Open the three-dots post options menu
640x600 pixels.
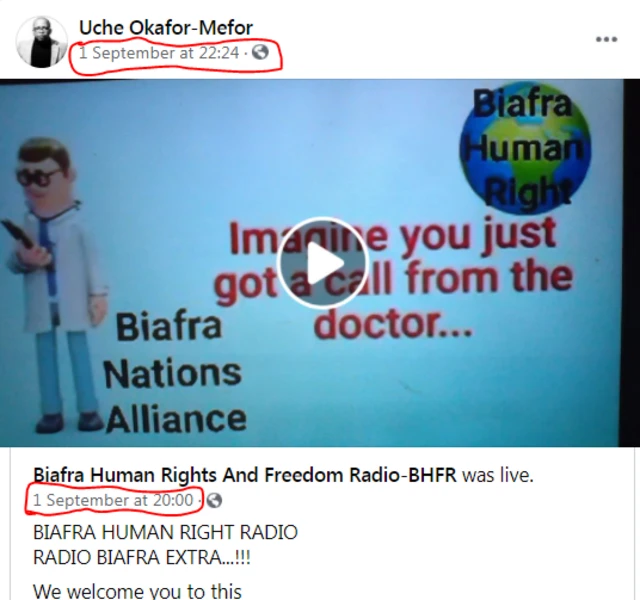607,40
